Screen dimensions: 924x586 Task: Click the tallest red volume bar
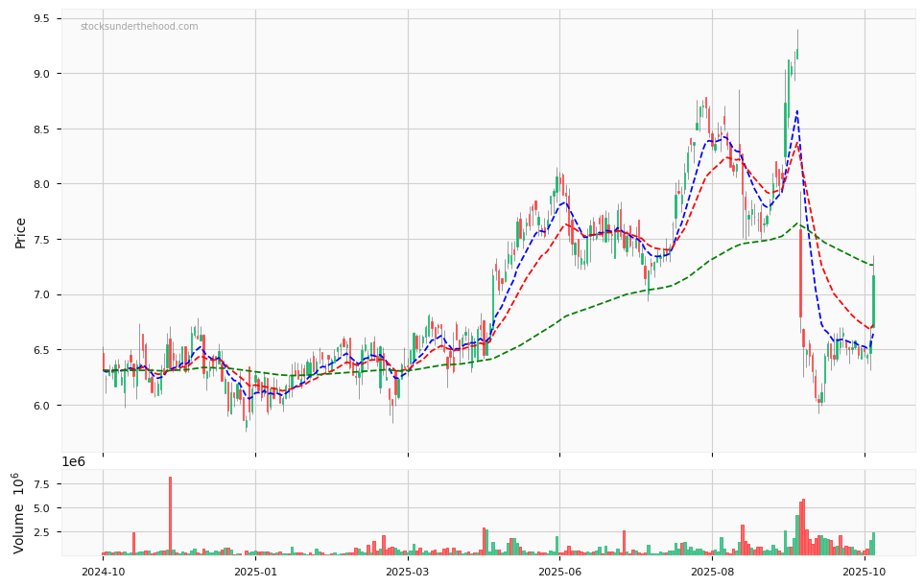(171, 515)
